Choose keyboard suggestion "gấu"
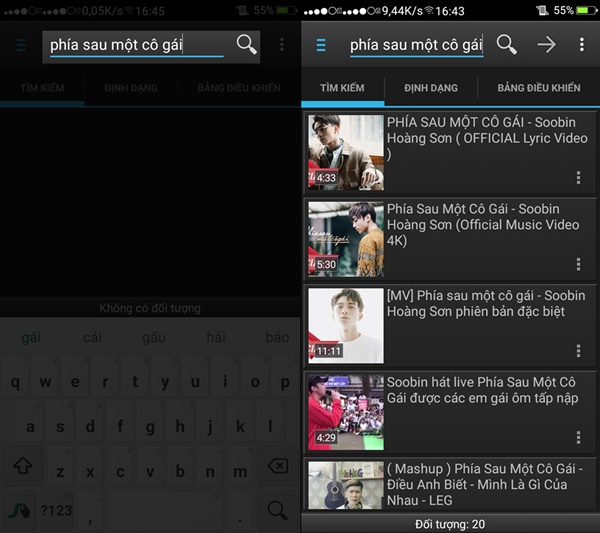This screenshot has width=600, height=533. tap(154, 337)
